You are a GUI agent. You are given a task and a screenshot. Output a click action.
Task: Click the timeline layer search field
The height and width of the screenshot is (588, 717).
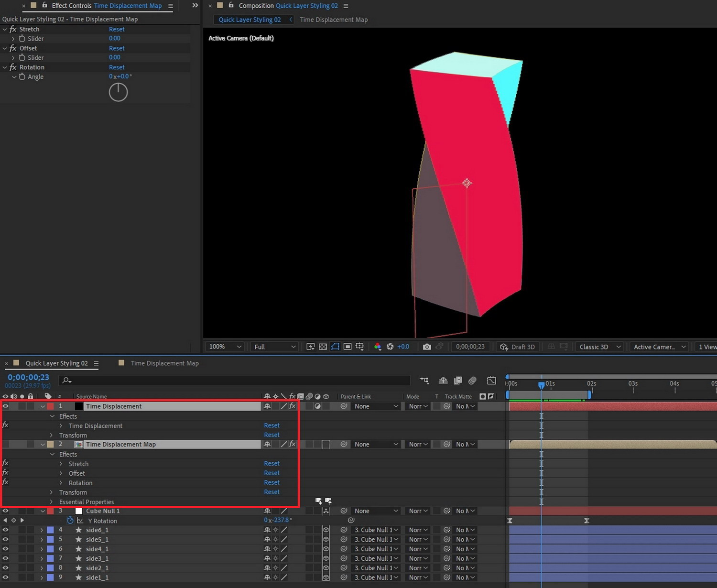239,381
